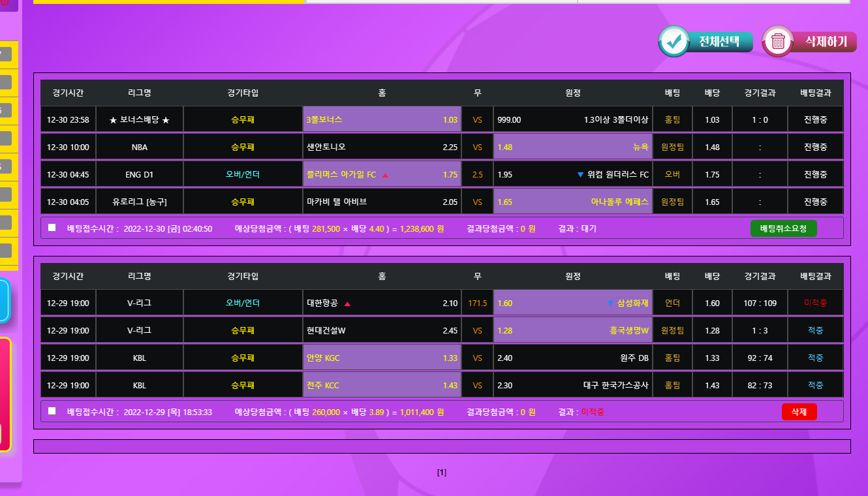This screenshot has width=868, height=496.
Task: Click the trash can icon on 삭제하기
Action: 778,42
